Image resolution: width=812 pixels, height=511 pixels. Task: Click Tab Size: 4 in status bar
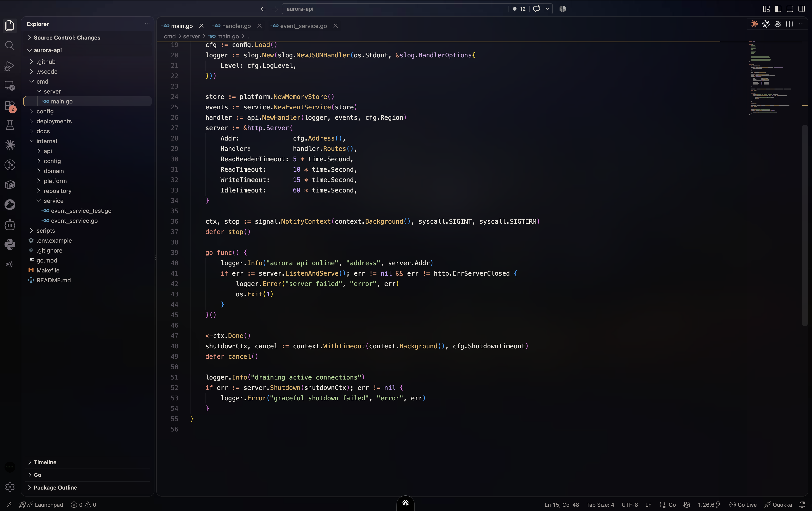coord(600,505)
